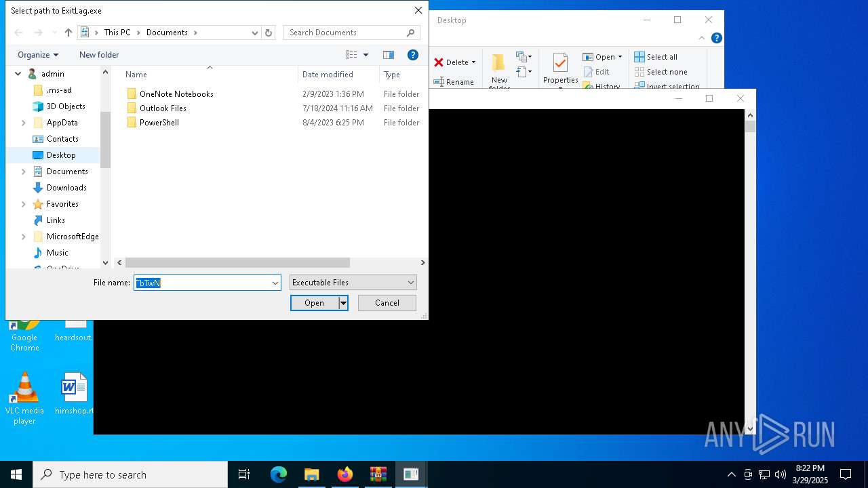Sort by Date modified column header
The image size is (868, 488).
[x=328, y=75]
